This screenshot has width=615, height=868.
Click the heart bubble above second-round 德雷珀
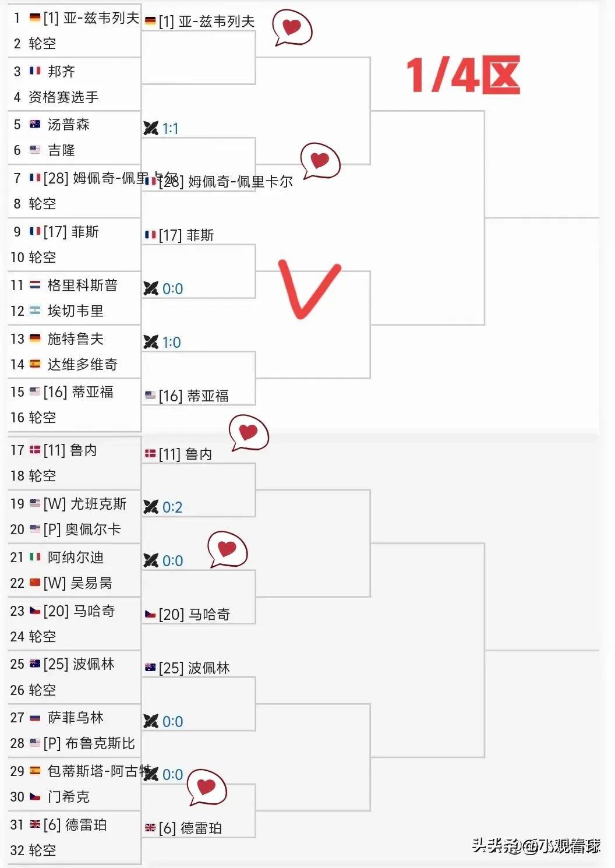point(206,788)
